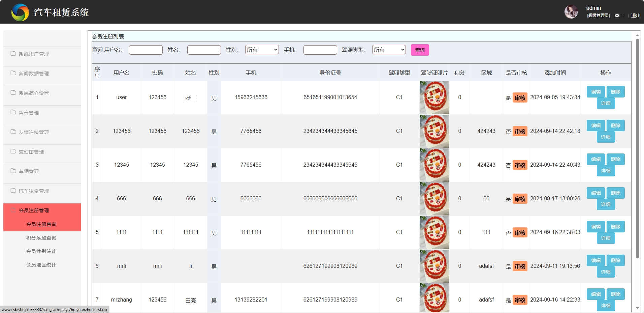
Task: Click folder icon beside 留言管理
Action: click(13, 112)
